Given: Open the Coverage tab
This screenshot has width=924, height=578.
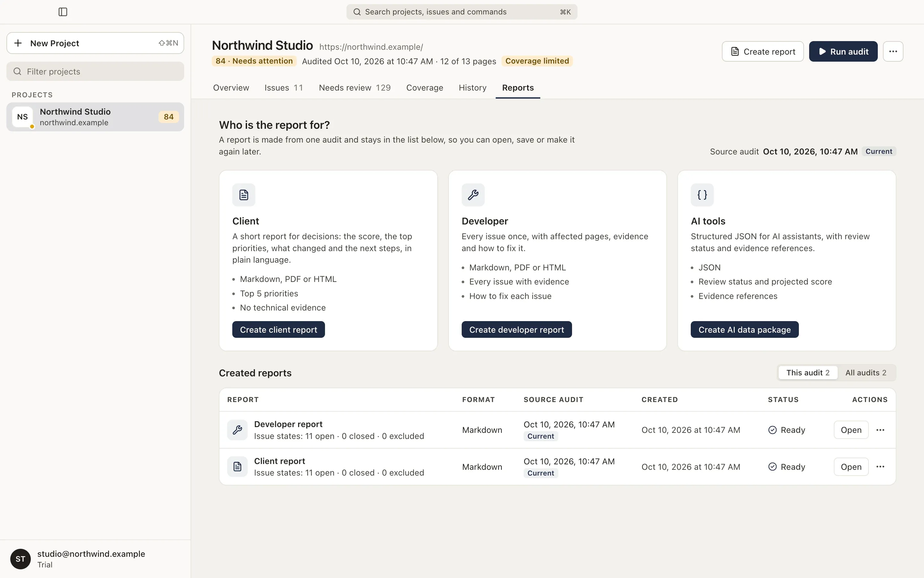Looking at the screenshot, I should pos(424,88).
